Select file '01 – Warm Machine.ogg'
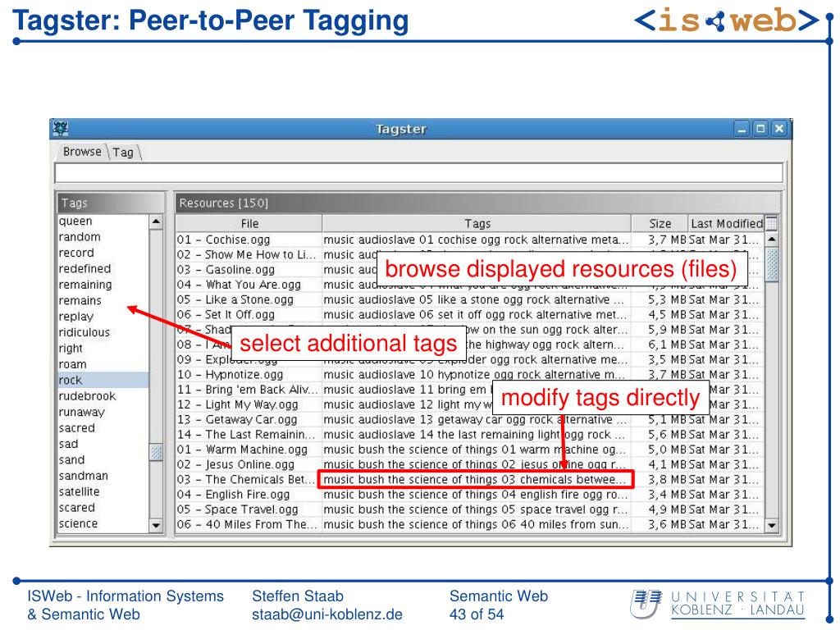 coord(249,450)
